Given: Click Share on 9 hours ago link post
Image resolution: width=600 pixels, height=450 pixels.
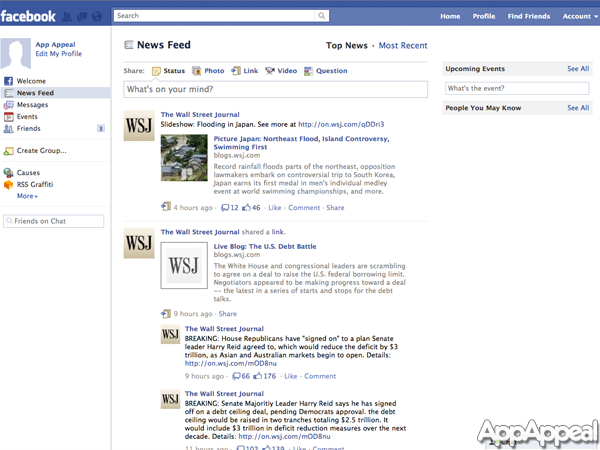Looking at the screenshot, I should pyautogui.click(x=228, y=314).
